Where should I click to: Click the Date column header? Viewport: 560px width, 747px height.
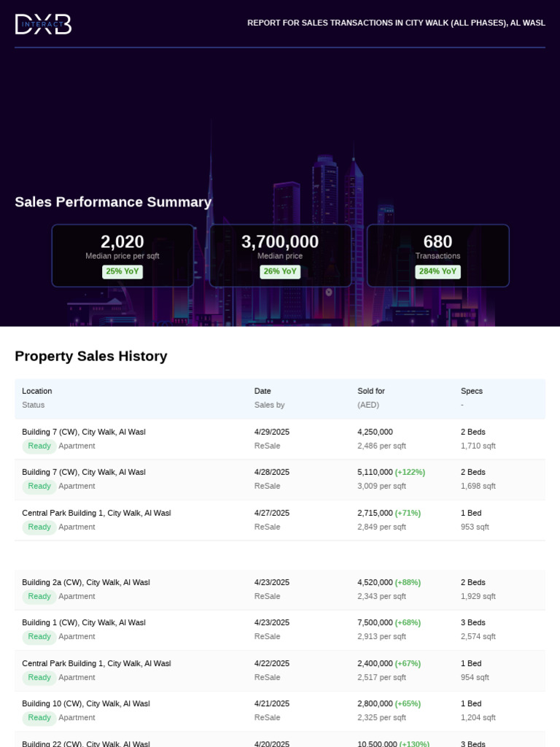tap(262, 391)
